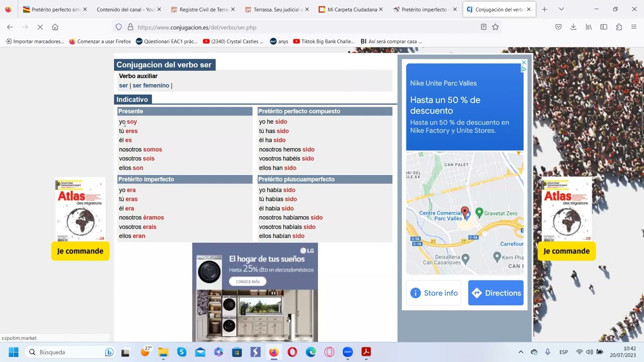Open the Mail app from the taskbar
Screen dimensions: 644x362
click(200, 352)
